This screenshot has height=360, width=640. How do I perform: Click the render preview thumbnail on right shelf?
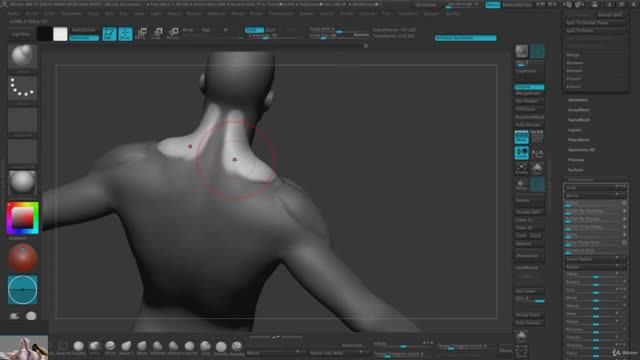click(521, 51)
